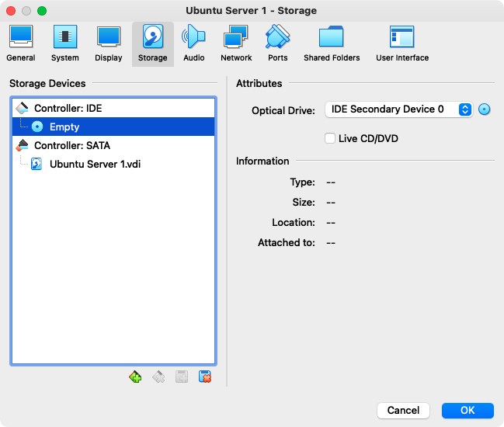Viewport: 504px width, 427px height.
Task: Open the Optical Drive dropdown
Action: (398, 109)
